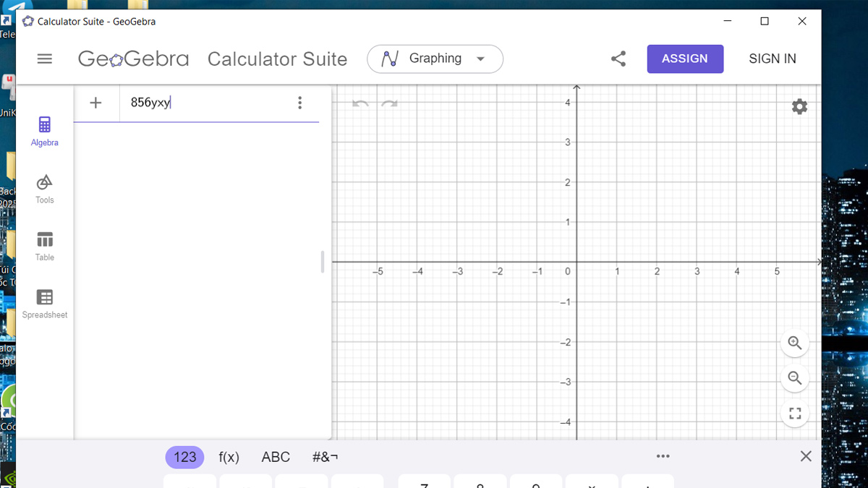Open the keyboard more options dots
Screen dimensions: 868x488
663,456
